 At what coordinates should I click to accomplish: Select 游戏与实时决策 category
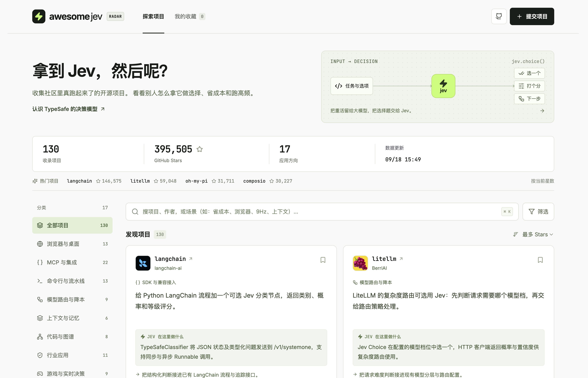click(x=72, y=374)
